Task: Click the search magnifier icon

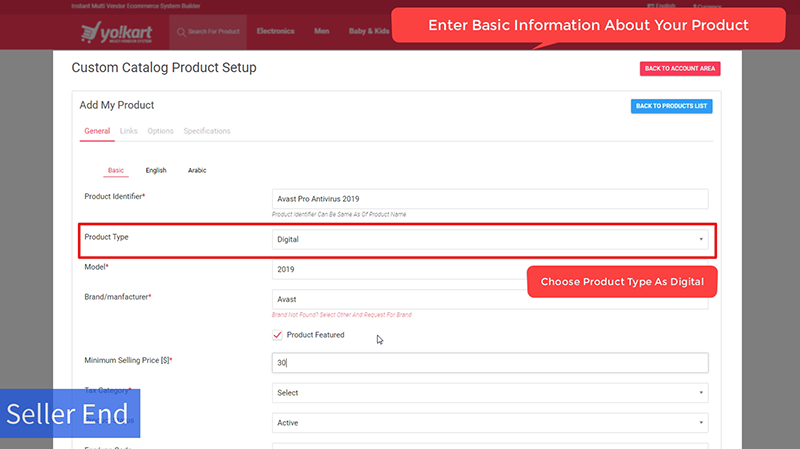Action: pos(181,32)
